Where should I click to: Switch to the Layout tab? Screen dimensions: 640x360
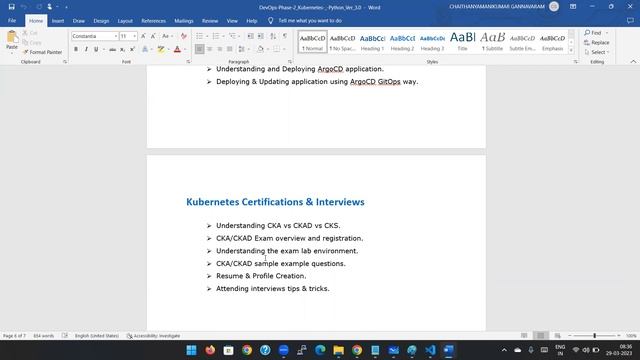coord(125,21)
